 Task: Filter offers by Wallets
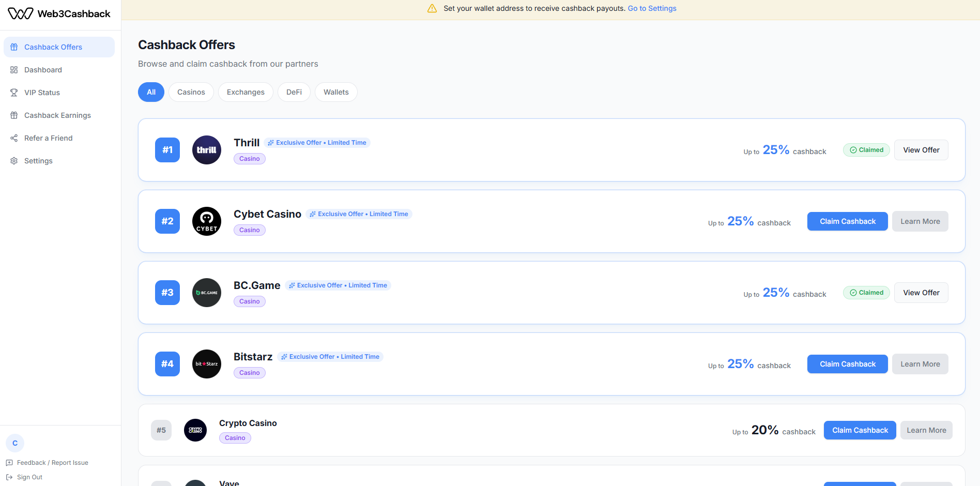(x=336, y=92)
